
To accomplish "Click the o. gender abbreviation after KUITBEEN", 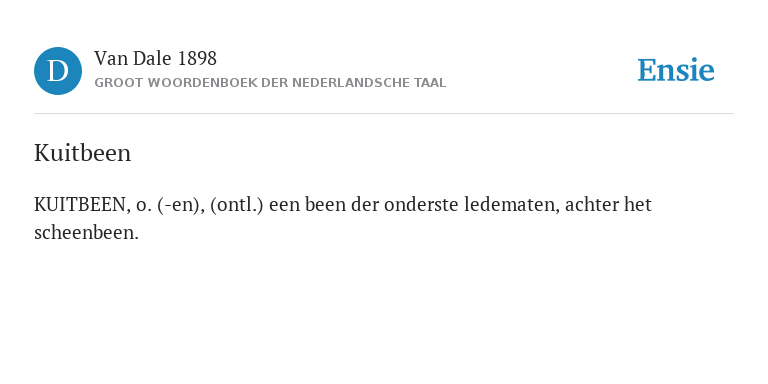I will click(144, 205).
